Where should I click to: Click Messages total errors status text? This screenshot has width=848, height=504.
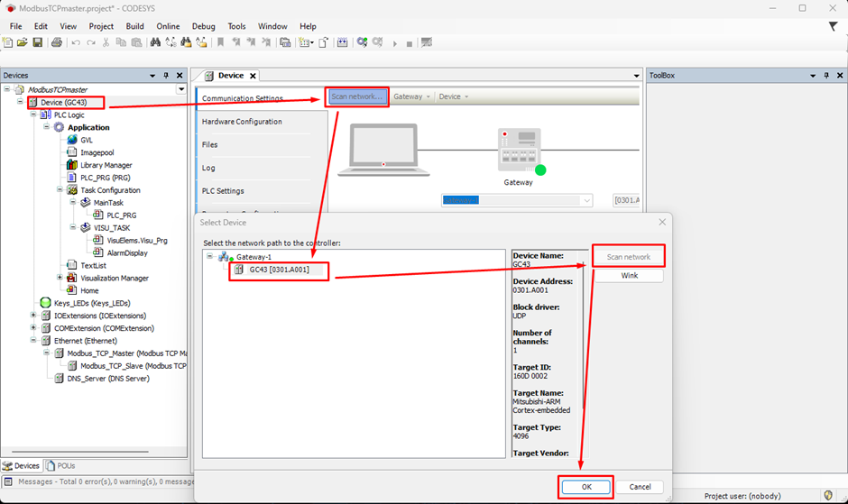(x=106, y=481)
